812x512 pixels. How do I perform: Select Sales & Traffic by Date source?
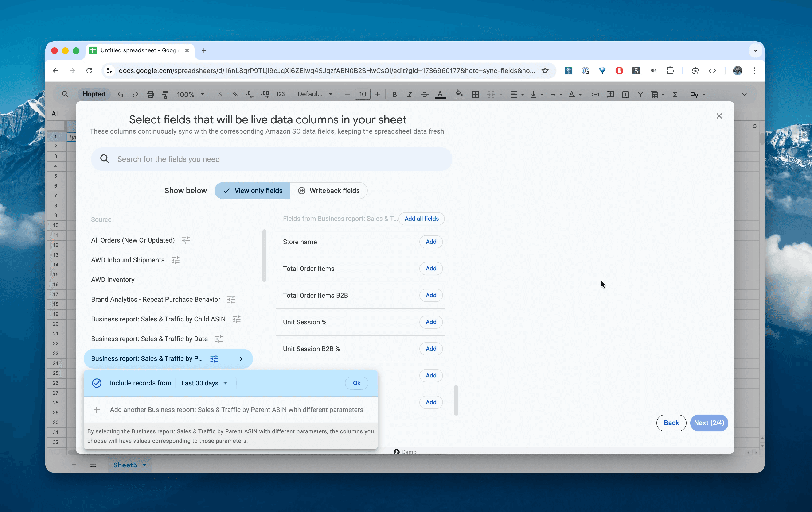pyautogui.click(x=149, y=339)
